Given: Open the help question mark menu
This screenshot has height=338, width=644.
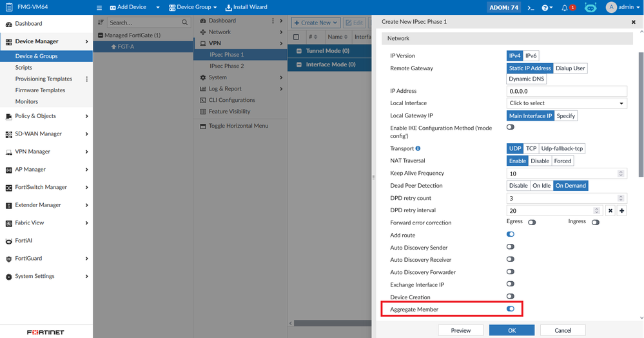Looking at the screenshot, I should point(547,7).
